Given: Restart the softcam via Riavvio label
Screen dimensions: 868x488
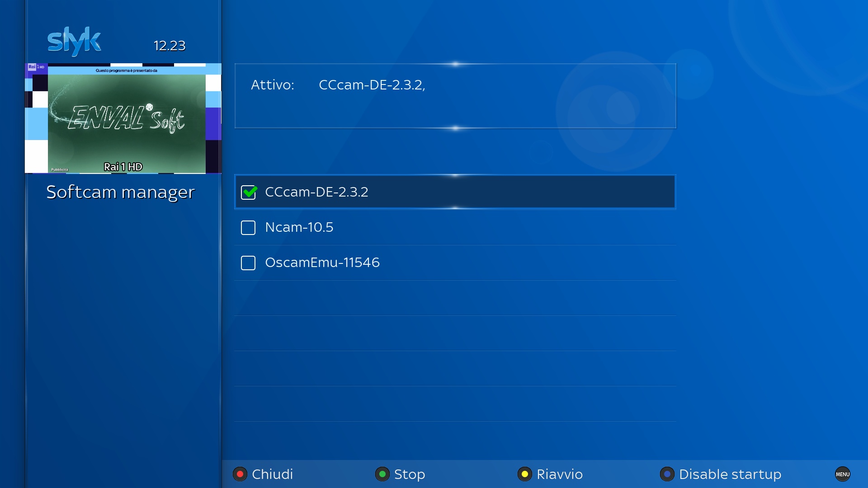Looking at the screenshot, I should pyautogui.click(x=560, y=474).
